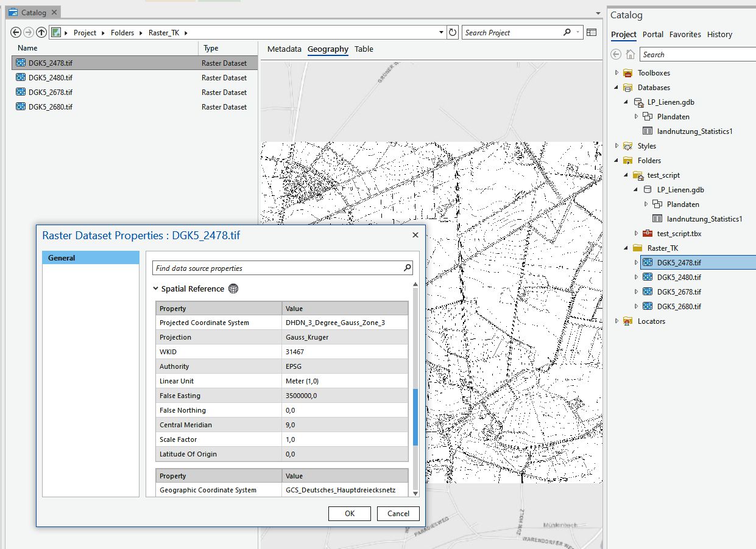Image resolution: width=756 pixels, height=549 pixels.
Task: Open the Portal tab in Catalog pane
Action: click(653, 35)
